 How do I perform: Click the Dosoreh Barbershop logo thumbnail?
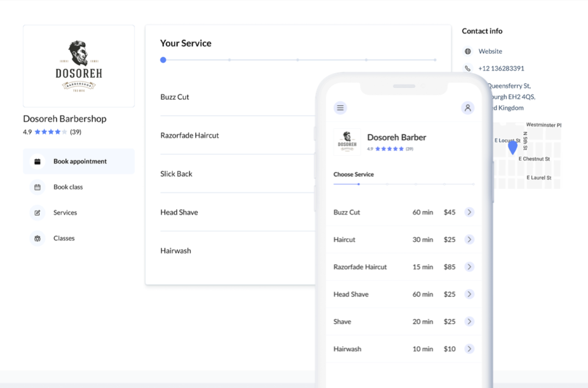79,66
